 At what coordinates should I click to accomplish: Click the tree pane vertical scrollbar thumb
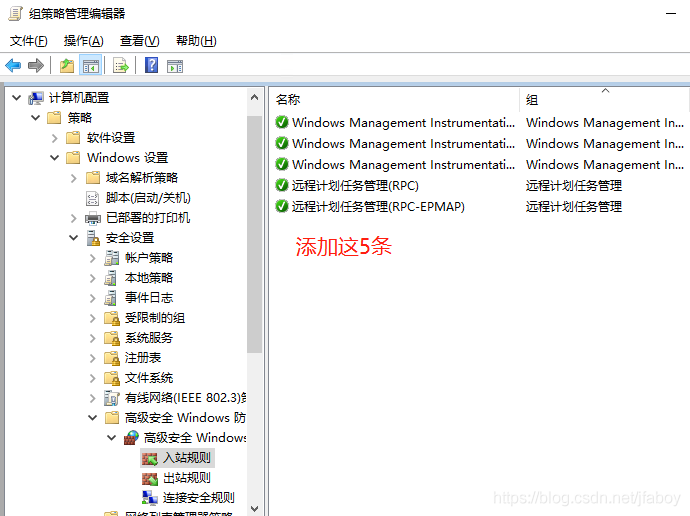tap(254, 234)
